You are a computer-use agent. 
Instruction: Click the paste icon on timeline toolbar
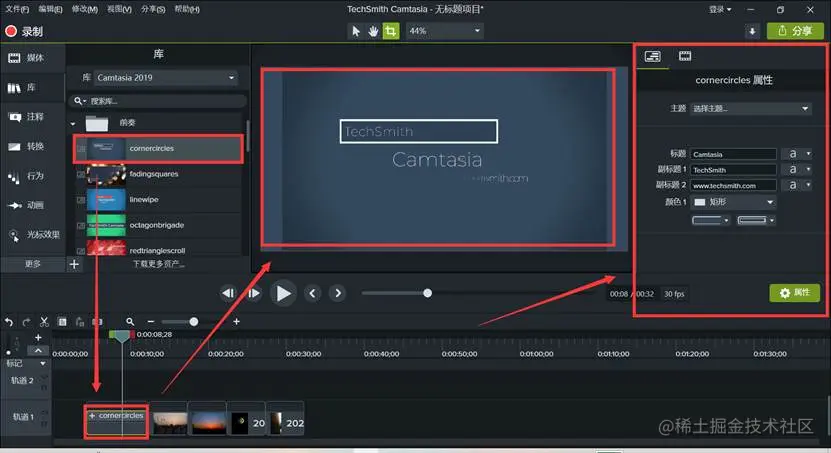tap(80, 322)
